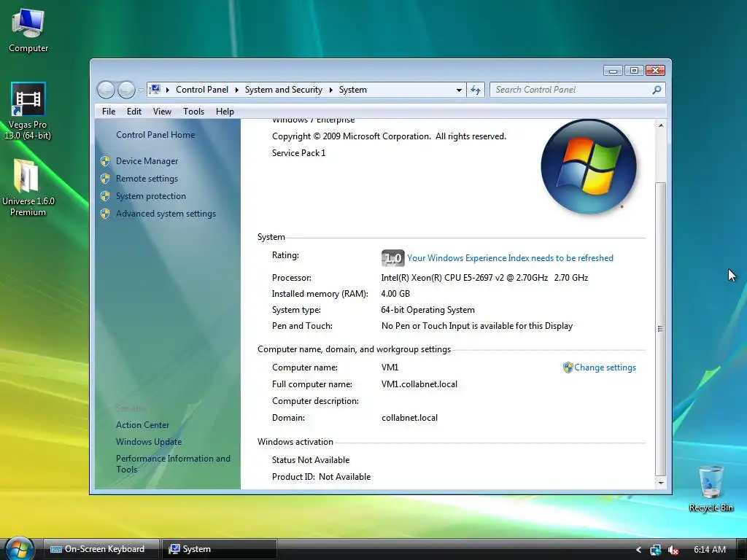This screenshot has width=747, height=560.
Task: Click the scrollbar down arrow
Action: point(660,483)
